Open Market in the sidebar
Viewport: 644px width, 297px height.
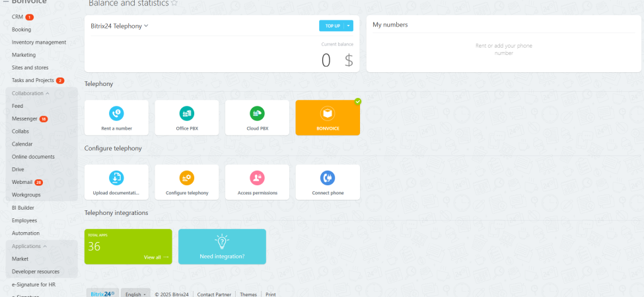point(20,259)
